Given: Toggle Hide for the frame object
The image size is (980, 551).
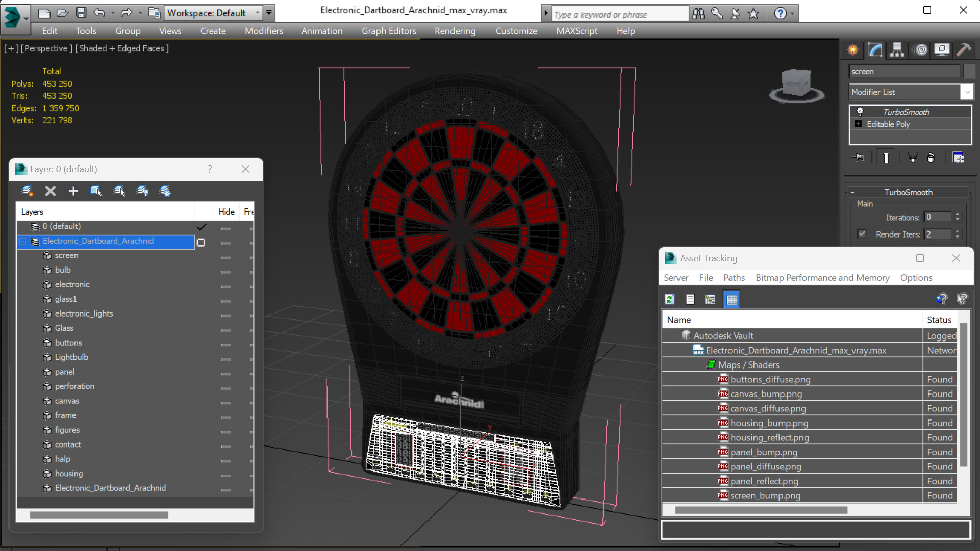Looking at the screenshot, I should 225,417.
